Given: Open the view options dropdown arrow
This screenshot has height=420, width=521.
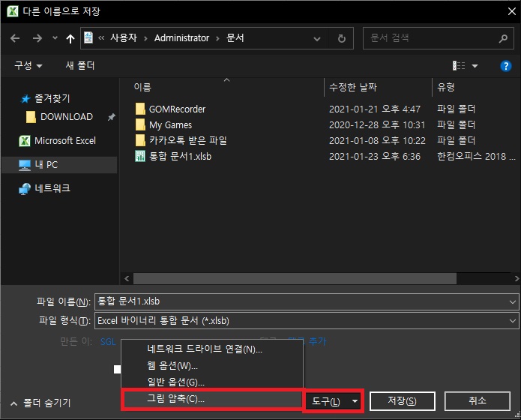Looking at the screenshot, I should (x=475, y=66).
